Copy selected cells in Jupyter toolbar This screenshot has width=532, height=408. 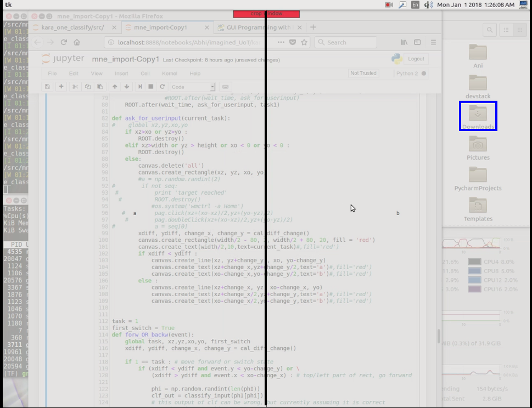point(87,87)
